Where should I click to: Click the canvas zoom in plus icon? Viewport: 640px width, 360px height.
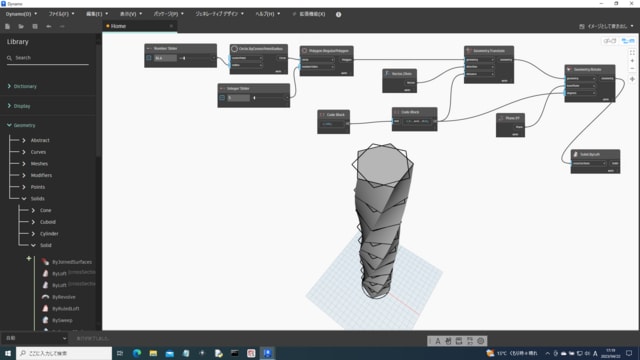[x=632, y=60]
